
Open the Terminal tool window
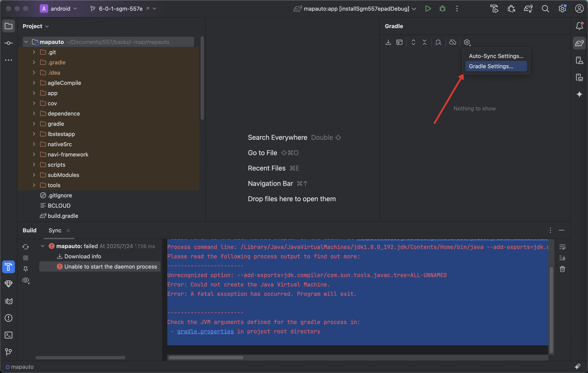pyautogui.click(x=9, y=335)
